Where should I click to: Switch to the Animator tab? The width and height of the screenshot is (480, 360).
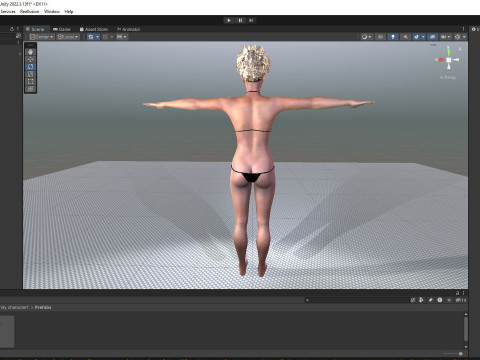129,29
